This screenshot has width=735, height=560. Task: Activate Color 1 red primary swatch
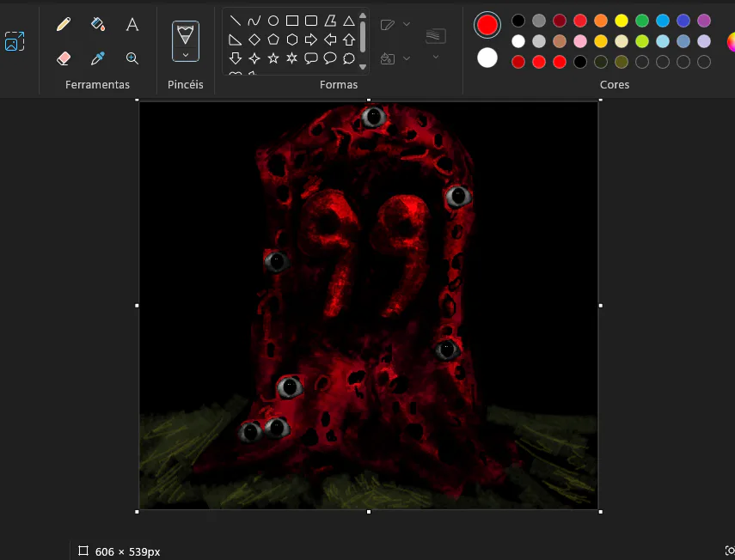[487, 25]
